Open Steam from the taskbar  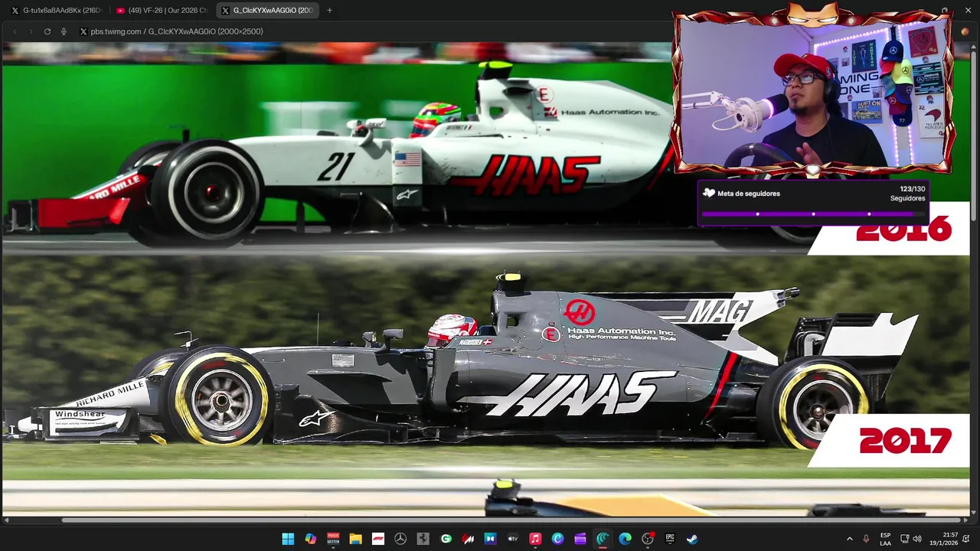click(692, 539)
